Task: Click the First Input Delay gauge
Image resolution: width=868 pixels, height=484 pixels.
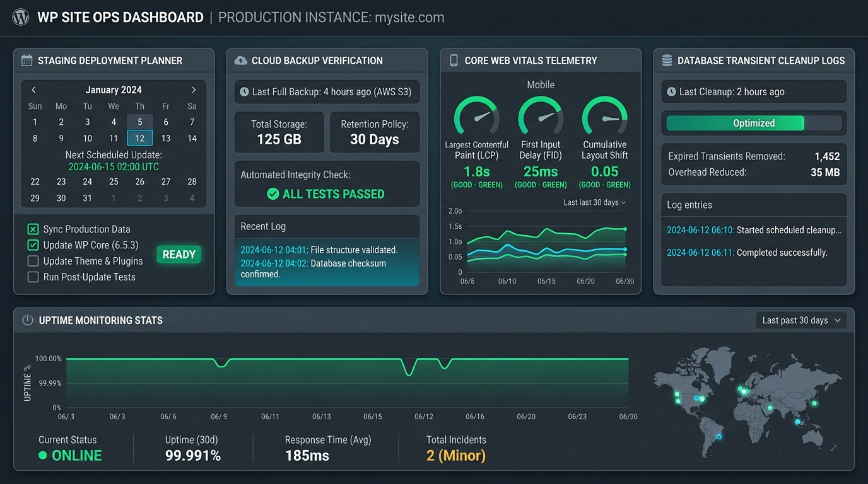Action: (x=541, y=115)
